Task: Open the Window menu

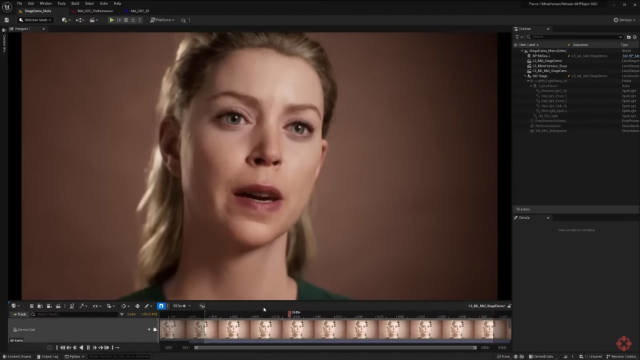Action: 46,3
